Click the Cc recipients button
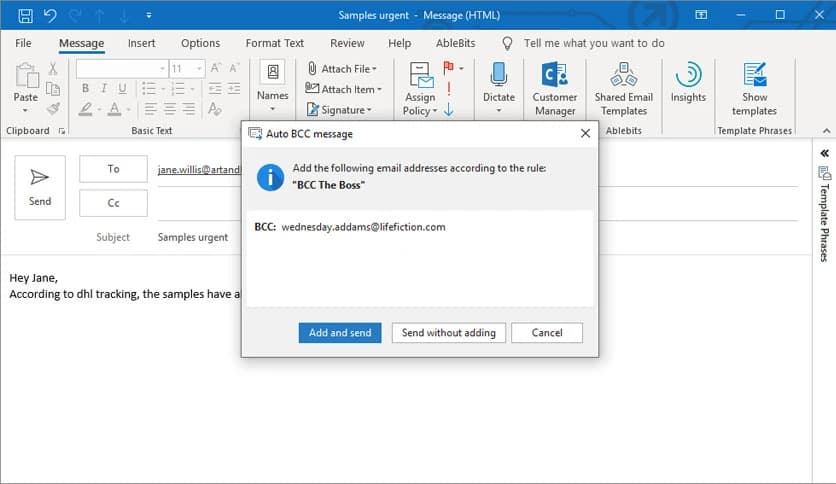Screen dimensions: 836x484 [113, 203]
